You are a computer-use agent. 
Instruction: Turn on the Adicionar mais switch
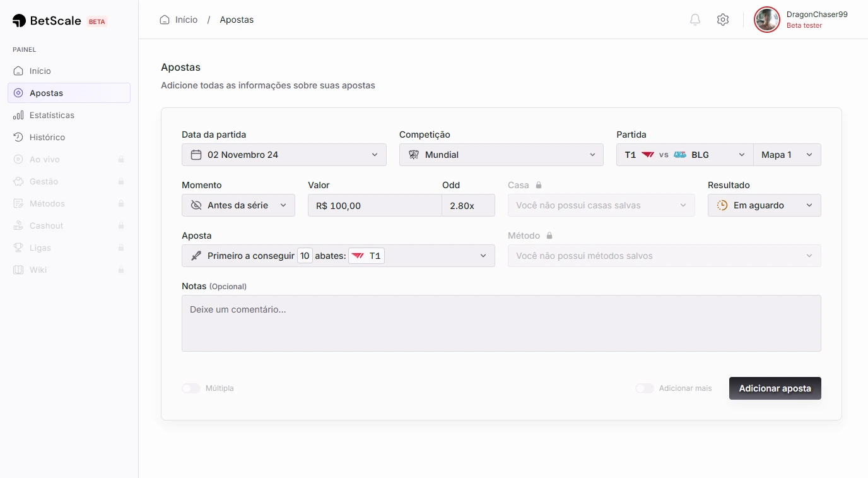click(x=645, y=388)
